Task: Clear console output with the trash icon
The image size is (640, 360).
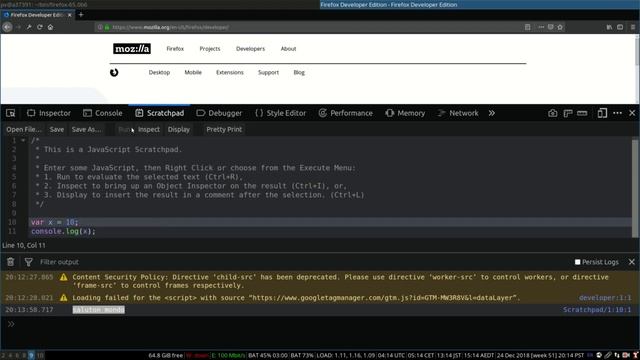Action: pos(11,262)
